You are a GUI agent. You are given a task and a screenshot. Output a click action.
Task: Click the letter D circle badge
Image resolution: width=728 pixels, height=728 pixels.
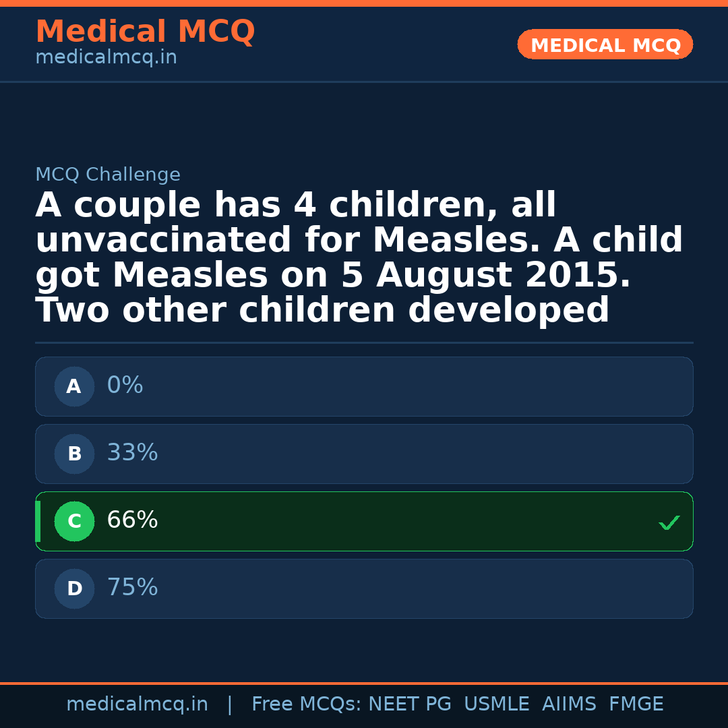[74, 589]
